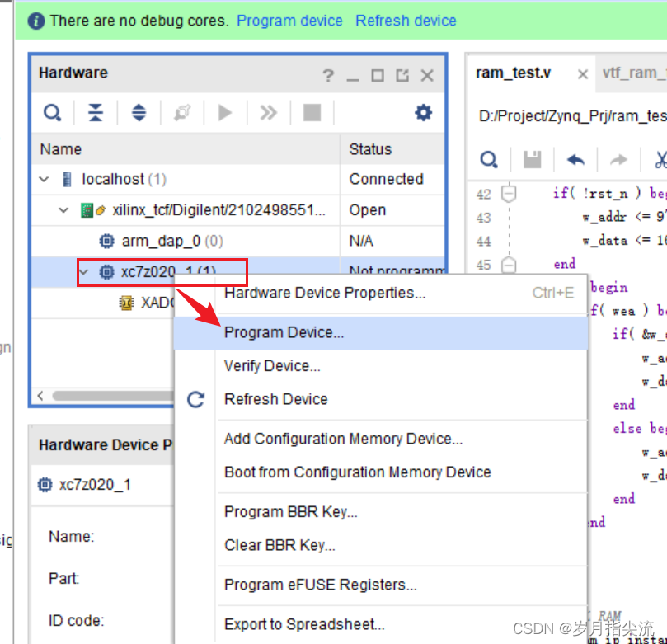Click the arm_dap_0 chip icon

tap(106, 241)
